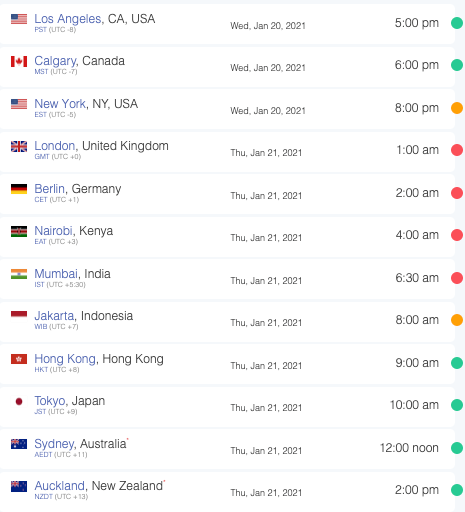Follow the Jakarta link
465x512 pixels.
(x=54, y=316)
